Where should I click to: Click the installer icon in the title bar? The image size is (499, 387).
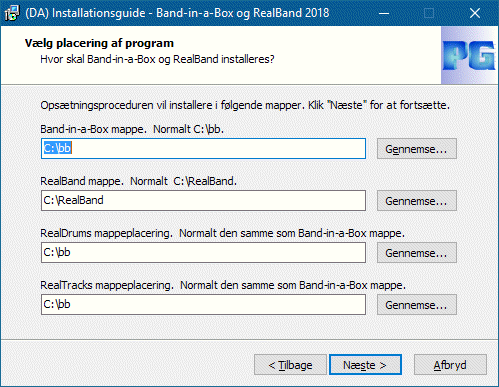(x=12, y=13)
